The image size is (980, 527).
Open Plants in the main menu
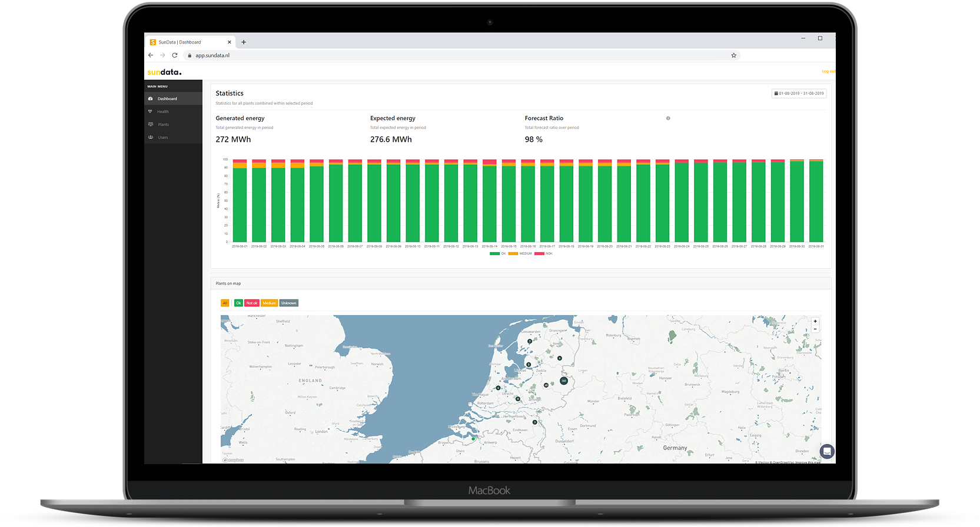[163, 125]
